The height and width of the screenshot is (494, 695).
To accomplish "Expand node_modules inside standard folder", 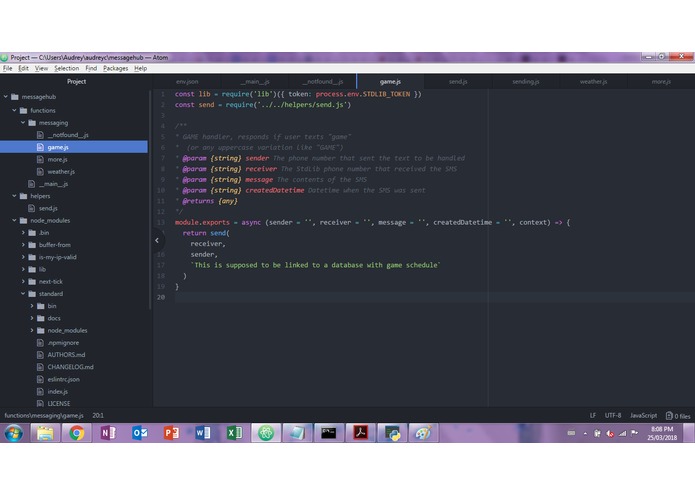I will pos(32,331).
